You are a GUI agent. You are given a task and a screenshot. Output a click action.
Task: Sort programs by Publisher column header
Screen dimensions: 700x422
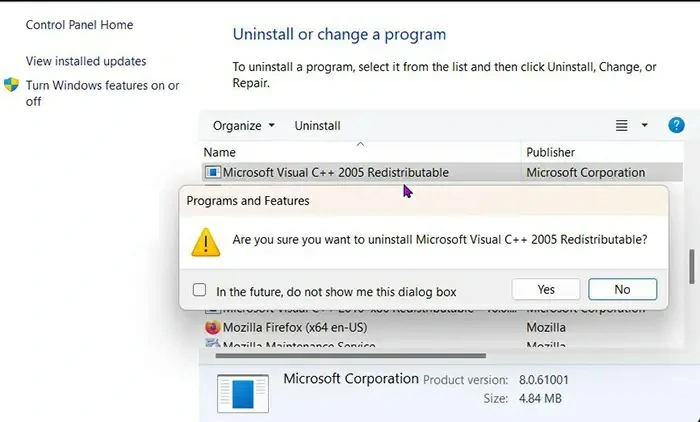(600, 152)
